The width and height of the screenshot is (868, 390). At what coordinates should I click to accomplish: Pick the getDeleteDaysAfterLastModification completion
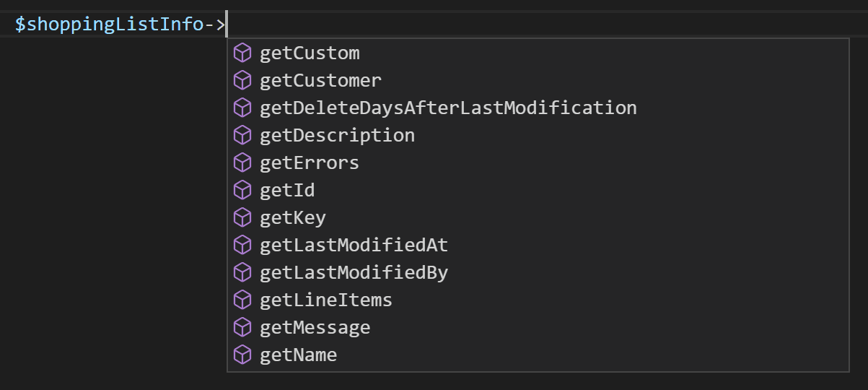pos(448,108)
